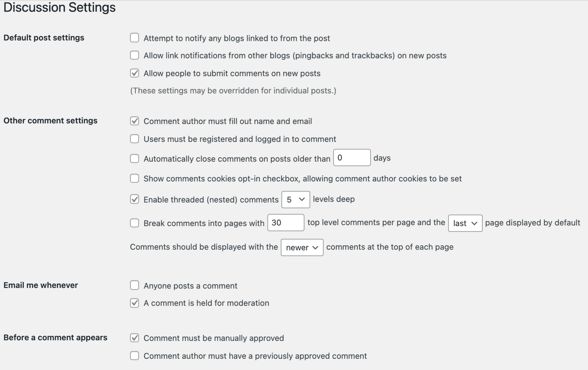Enable break comments into pages
588x370 pixels.
pos(134,223)
